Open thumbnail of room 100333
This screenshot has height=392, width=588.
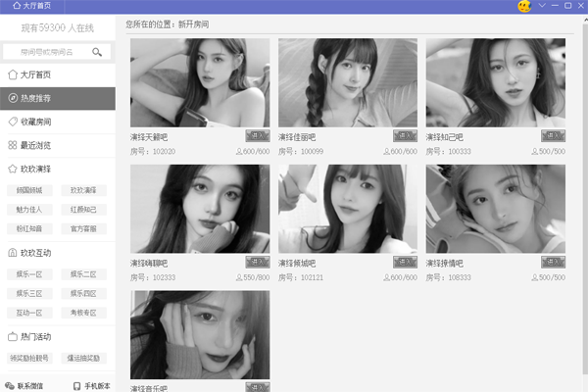pyautogui.click(x=496, y=82)
